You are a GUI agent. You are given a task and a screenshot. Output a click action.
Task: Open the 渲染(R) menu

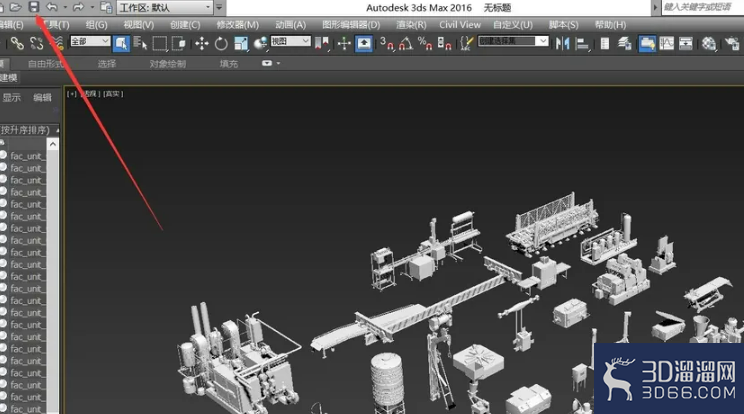pyautogui.click(x=411, y=25)
